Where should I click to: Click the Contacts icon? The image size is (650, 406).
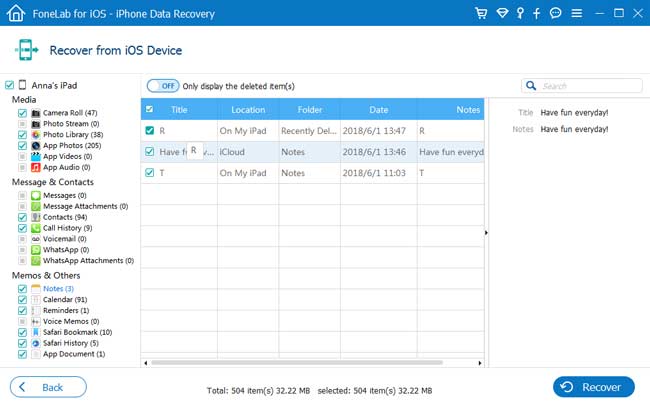point(36,217)
